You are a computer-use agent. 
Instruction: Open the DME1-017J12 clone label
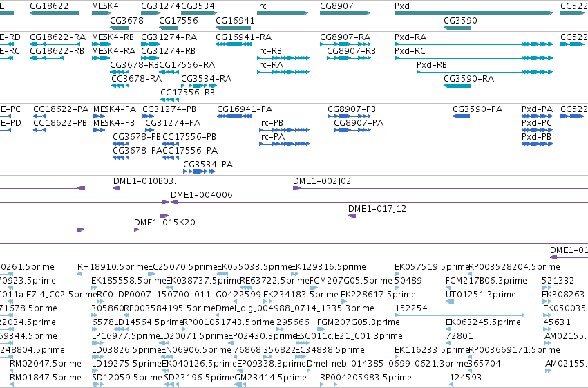[x=377, y=209]
